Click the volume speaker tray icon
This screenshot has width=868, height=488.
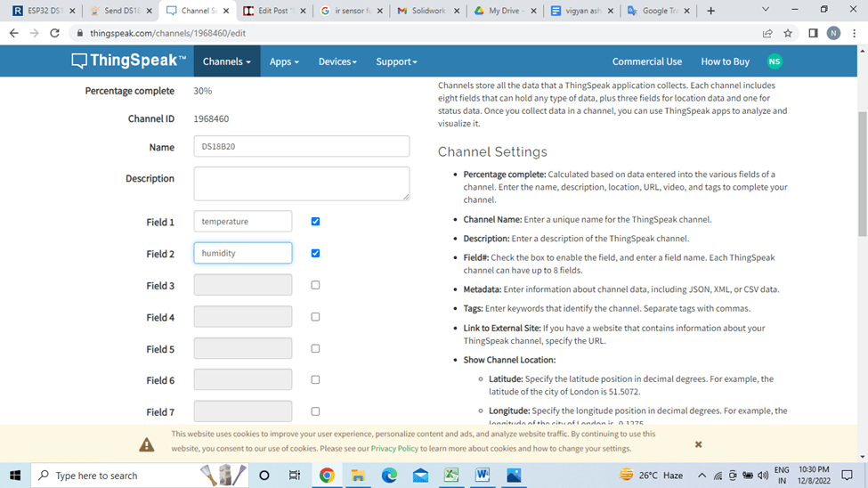point(763,476)
